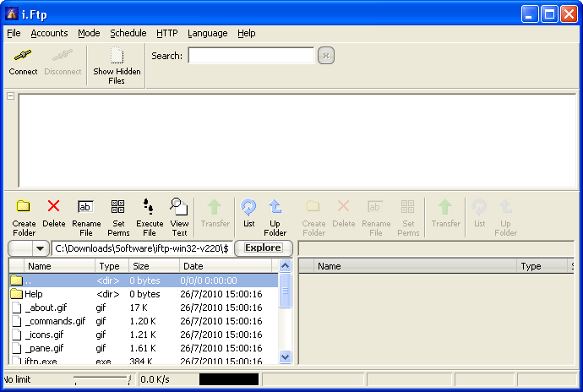The image size is (583, 392).
Task: Toggle Show Hidden Files icon
Action: click(x=117, y=56)
